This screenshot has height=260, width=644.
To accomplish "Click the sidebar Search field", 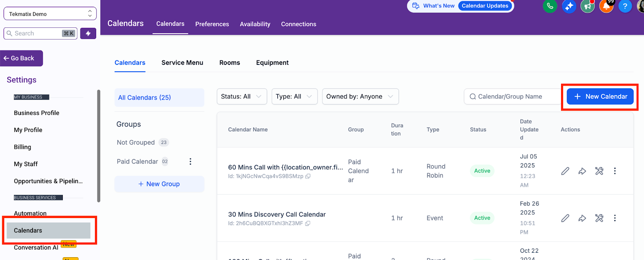I will coord(40,33).
